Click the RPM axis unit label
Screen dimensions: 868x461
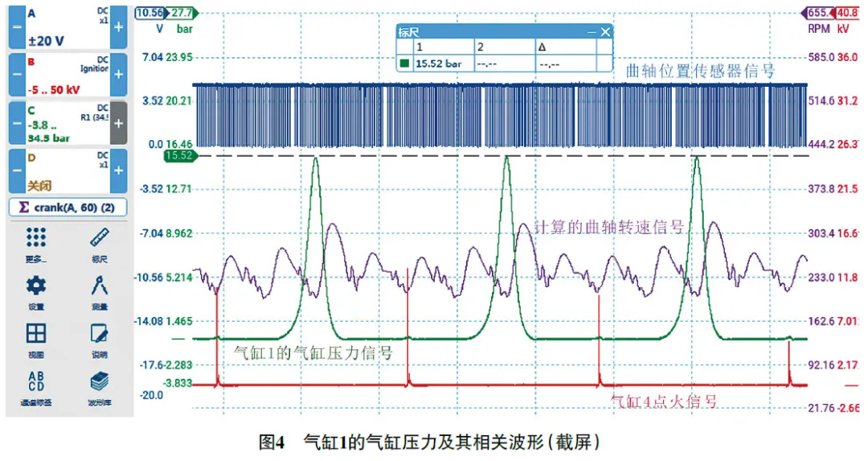819,29
